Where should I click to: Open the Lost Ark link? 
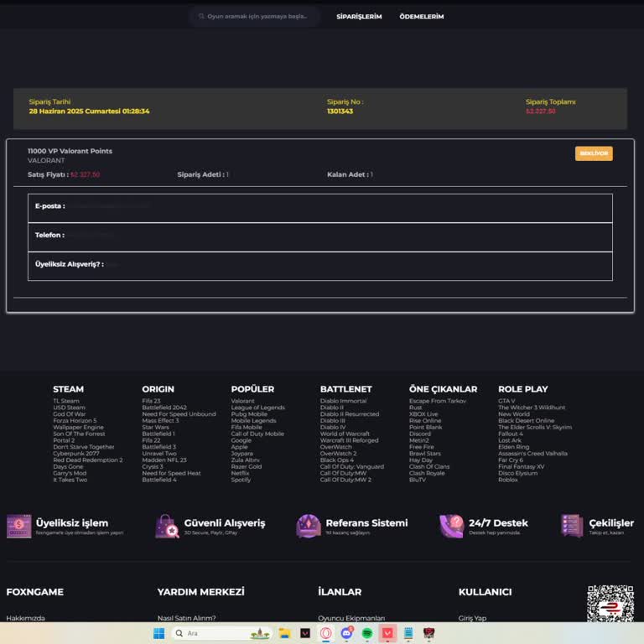click(510, 440)
